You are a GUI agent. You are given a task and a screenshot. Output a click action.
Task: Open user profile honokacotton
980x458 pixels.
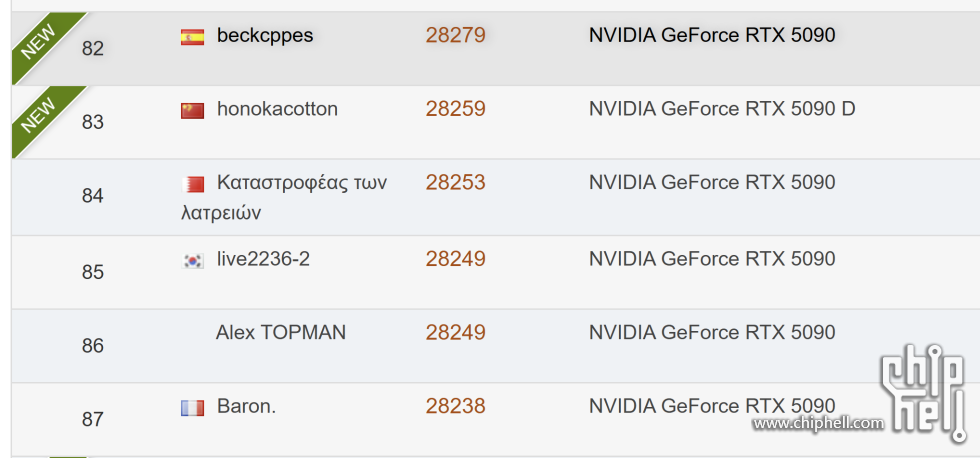click(x=278, y=109)
